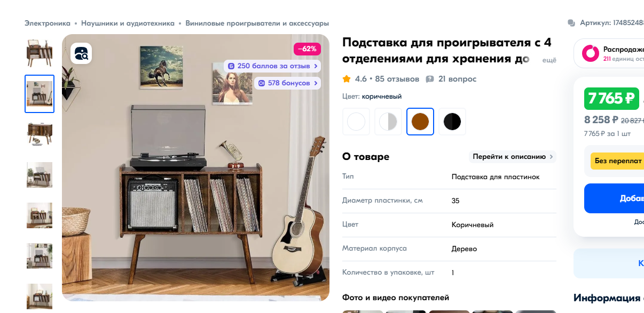The image size is (644, 313).
Task: Expand the product title with ещё
Action: (x=549, y=60)
